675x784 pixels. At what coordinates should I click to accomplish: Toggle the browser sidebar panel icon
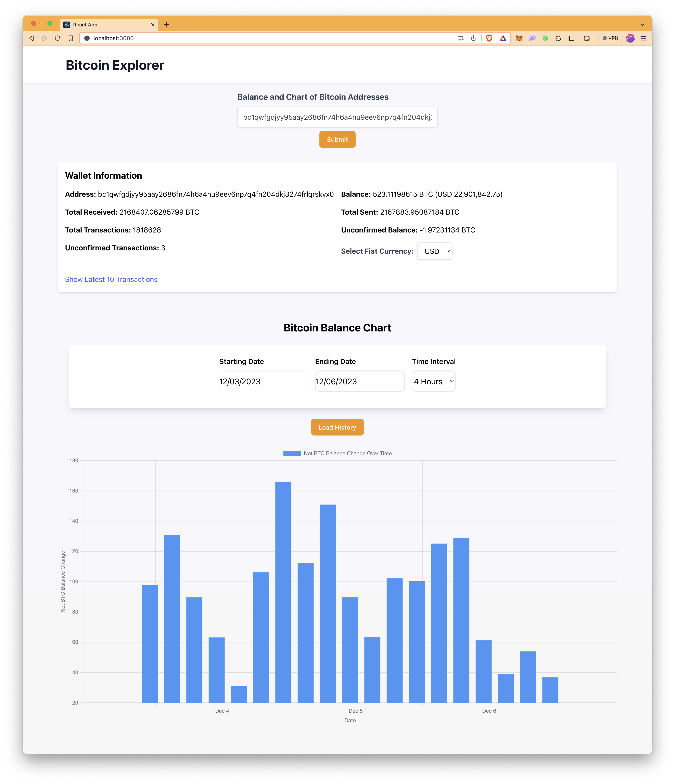pyautogui.click(x=571, y=38)
